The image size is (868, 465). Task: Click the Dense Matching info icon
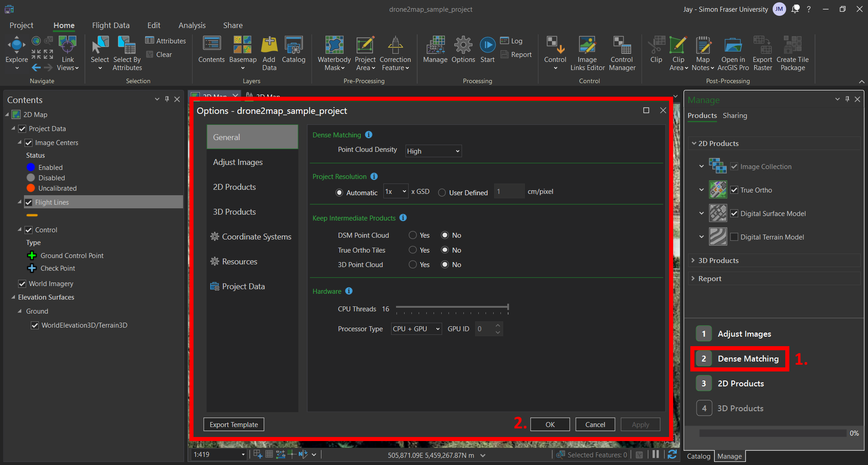(x=368, y=135)
